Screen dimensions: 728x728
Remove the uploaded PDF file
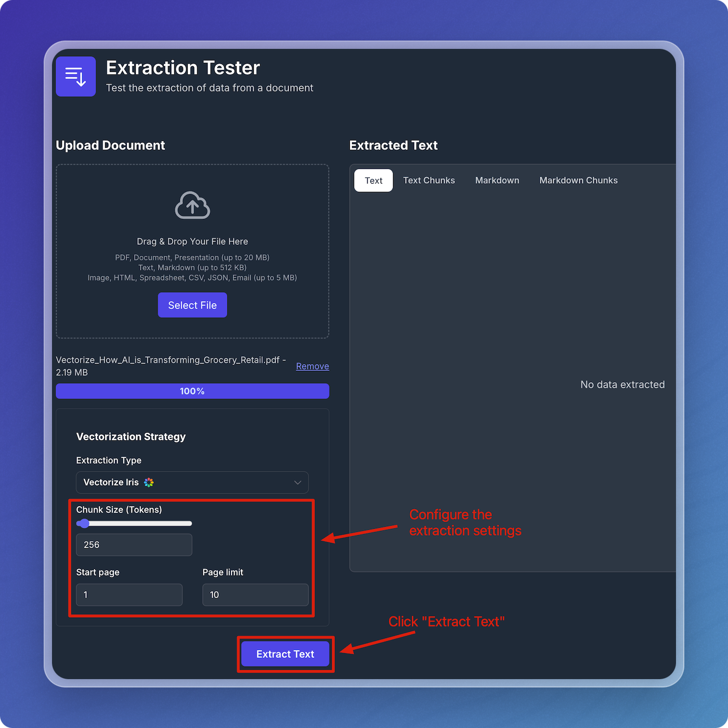click(x=313, y=366)
